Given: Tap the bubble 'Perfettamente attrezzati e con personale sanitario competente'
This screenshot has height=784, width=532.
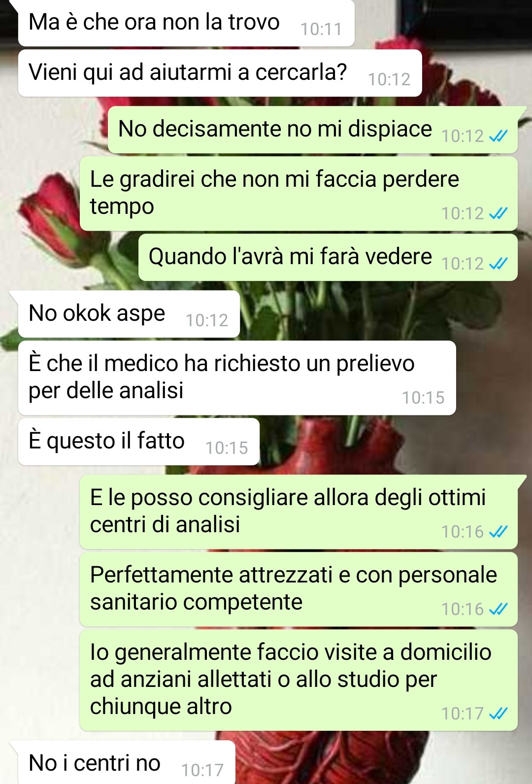Looking at the screenshot, I should [x=299, y=589].
